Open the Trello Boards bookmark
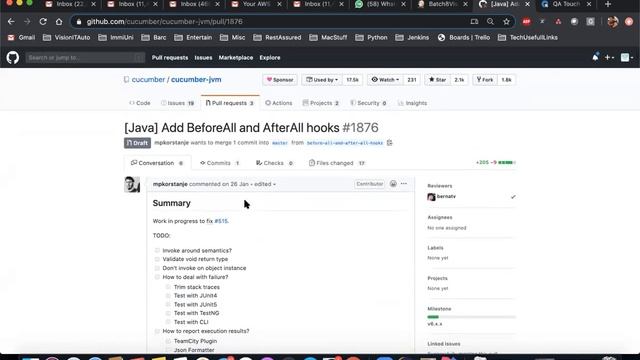 tap(464, 38)
